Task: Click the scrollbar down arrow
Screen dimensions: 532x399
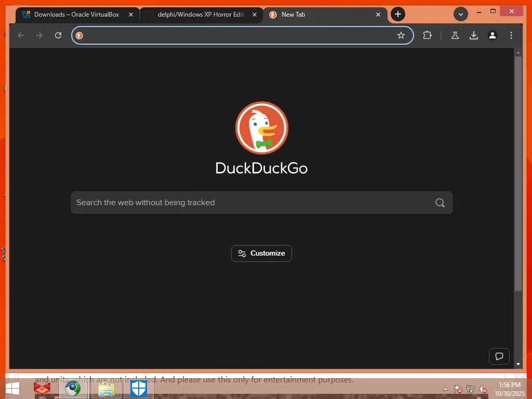Action: 518,364
